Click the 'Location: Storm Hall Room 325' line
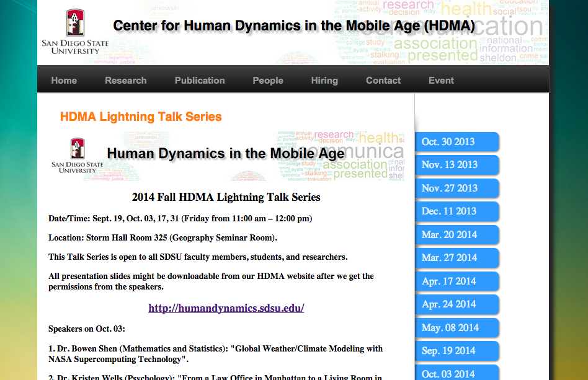The image size is (588, 380). coord(163,237)
